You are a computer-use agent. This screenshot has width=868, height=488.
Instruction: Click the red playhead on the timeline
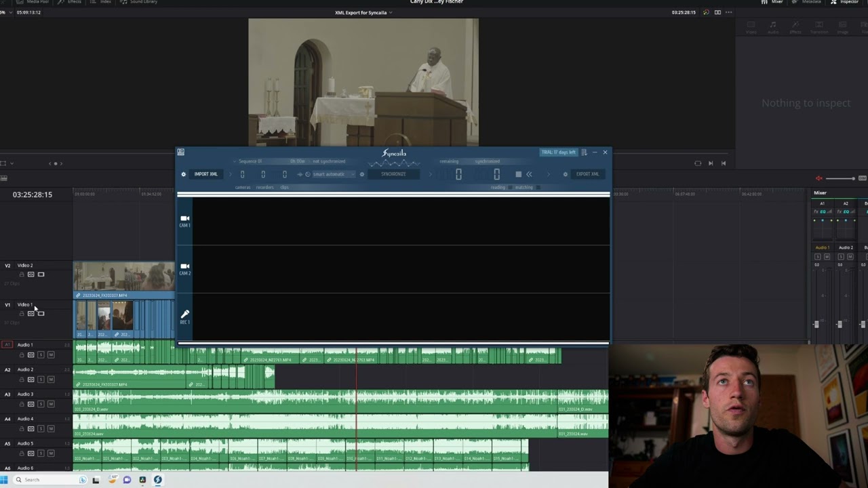coord(357,407)
